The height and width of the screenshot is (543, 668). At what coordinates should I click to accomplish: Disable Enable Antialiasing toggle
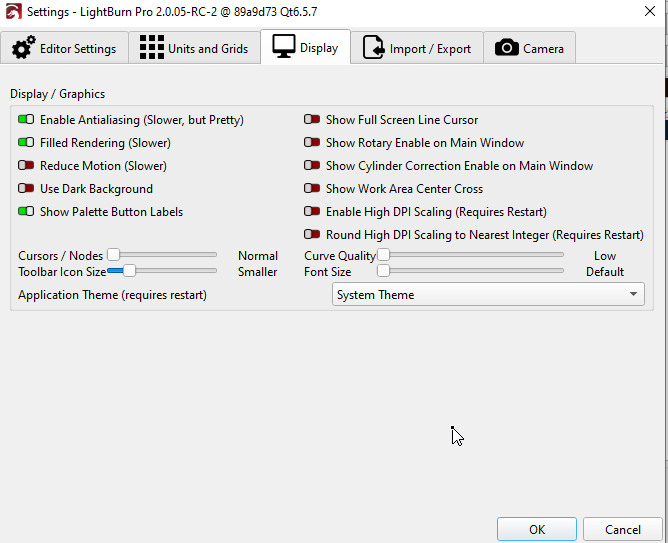pos(26,120)
